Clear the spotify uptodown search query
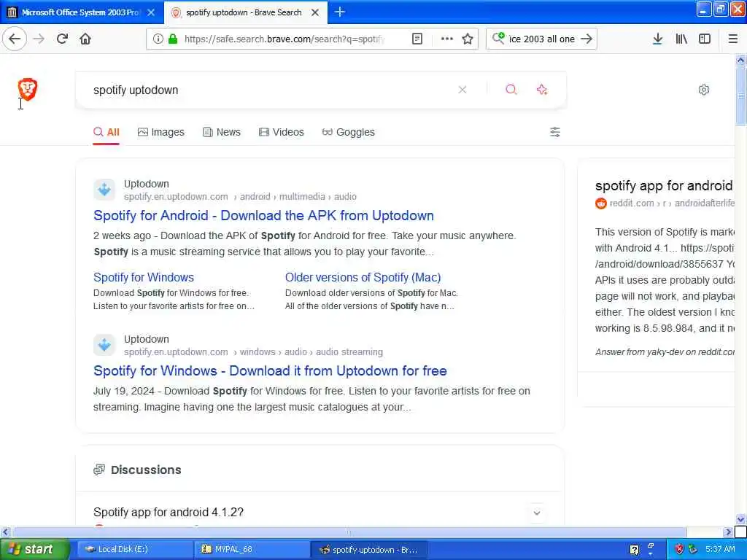Viewport: 747px width, 560px height. pos(462,90)
